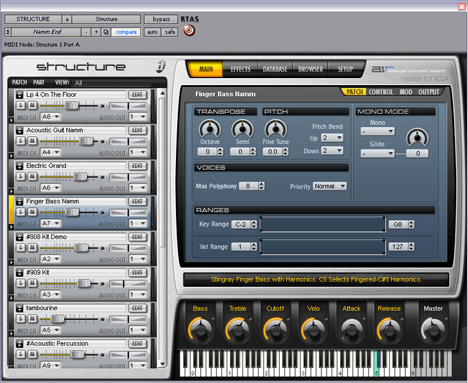Click the Master volume knob
468x383 pixels.
pos(433,329)
